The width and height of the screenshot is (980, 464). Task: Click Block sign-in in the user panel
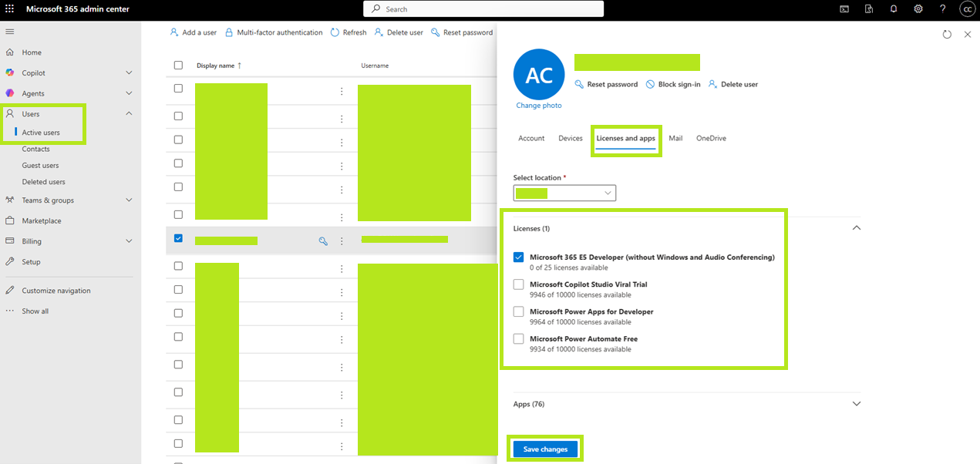click(x=673, y=84)
